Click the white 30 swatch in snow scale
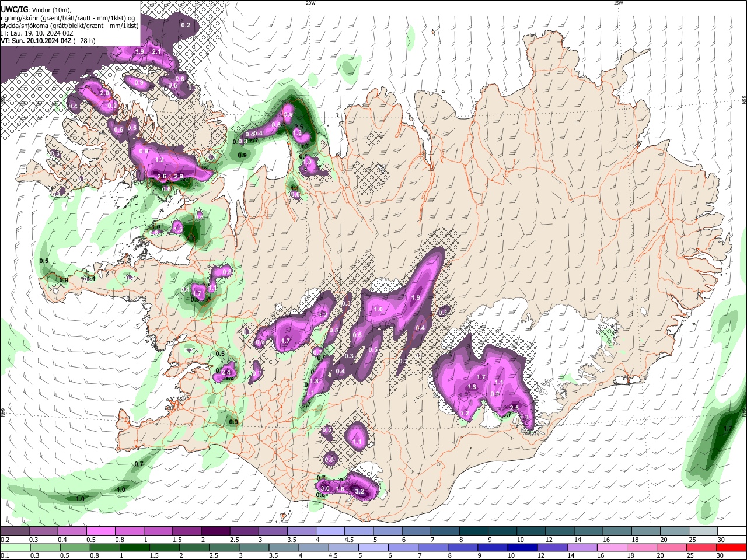747x560 pixels. pyautogui.click(x=732, y=531)
